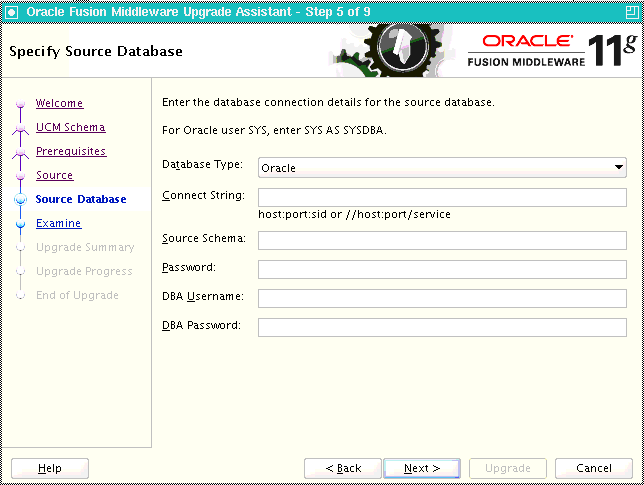Click the Next button
644x485 pixels.
[x=422, y=468]
